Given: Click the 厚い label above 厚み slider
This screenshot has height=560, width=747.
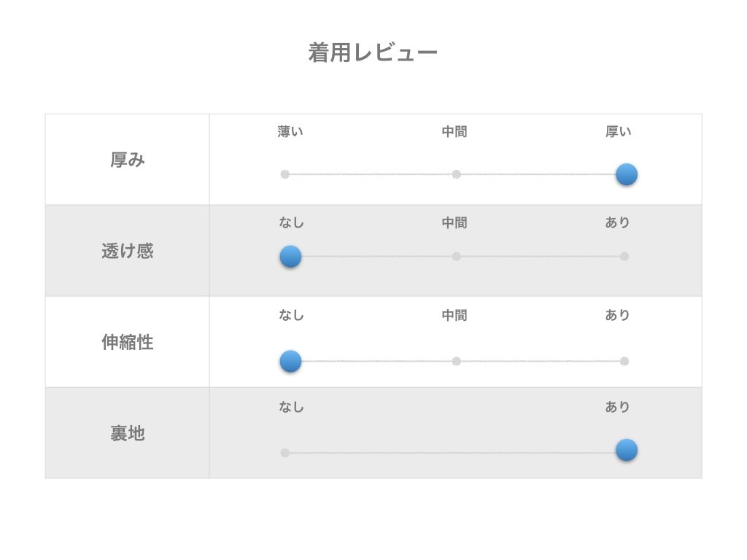Looking at the screenshot, I should (618, 132).
